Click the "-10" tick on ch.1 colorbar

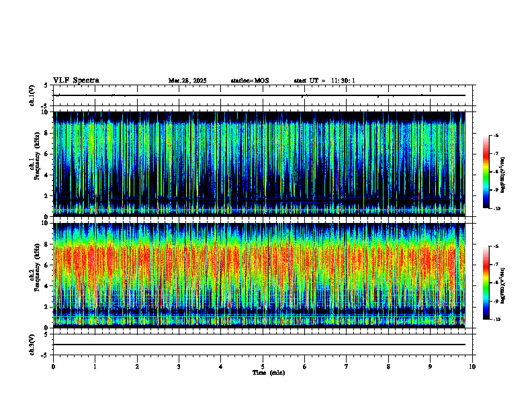pyautogui.click(x=497, y=209)
